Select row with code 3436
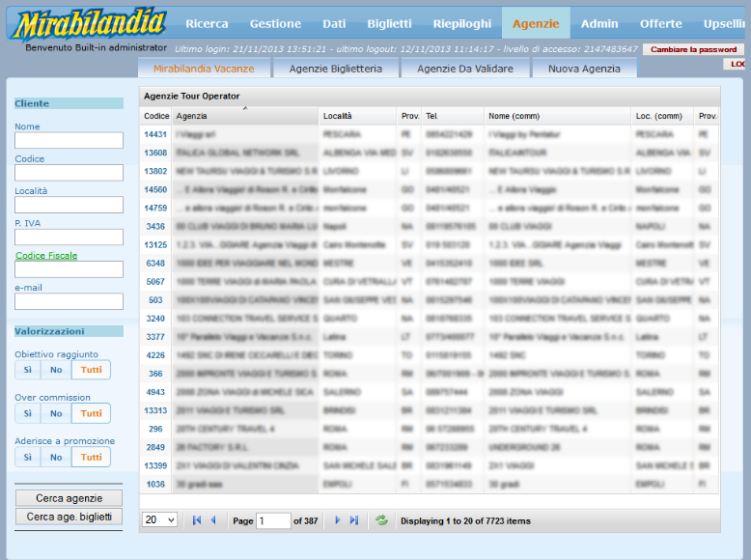 430,227
